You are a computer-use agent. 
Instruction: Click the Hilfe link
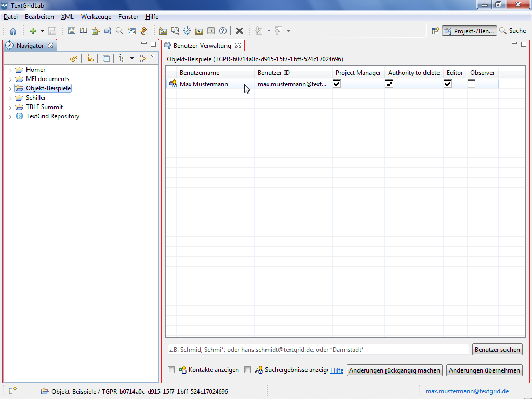tap(337, 370)
